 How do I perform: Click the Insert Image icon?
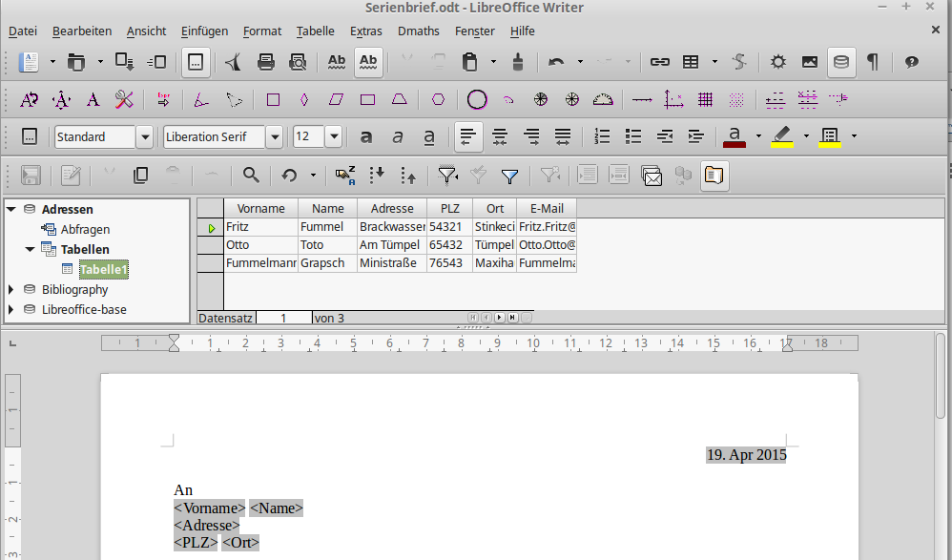pyautogui.click(x=809, y=62)
